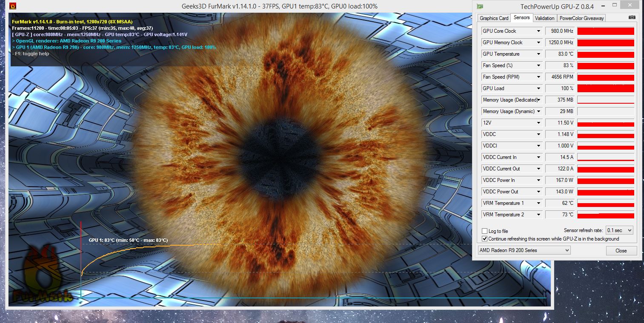Switch to the Graphics Card tab
Screen dimensions: 644x323
tap(493, 18)
